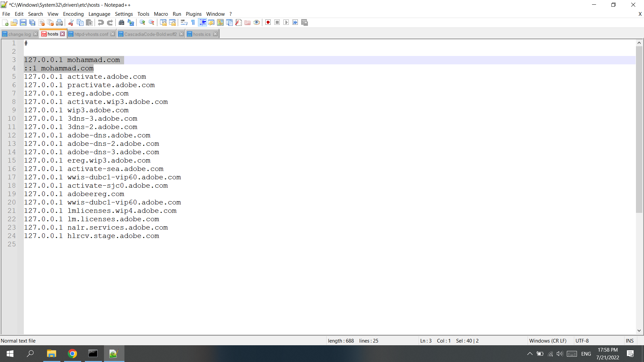Click the Open file folder icon
Image resolution: width=644 pixels, height=362 pixels.
coord(14,22)
